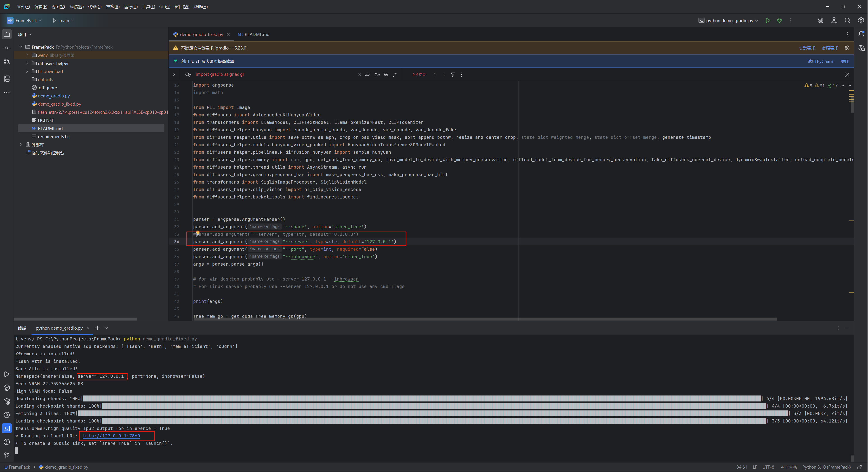This screenshot has height=472, width=868.
Task: Open the 运行(U) menu
Action: pos(130,7)
